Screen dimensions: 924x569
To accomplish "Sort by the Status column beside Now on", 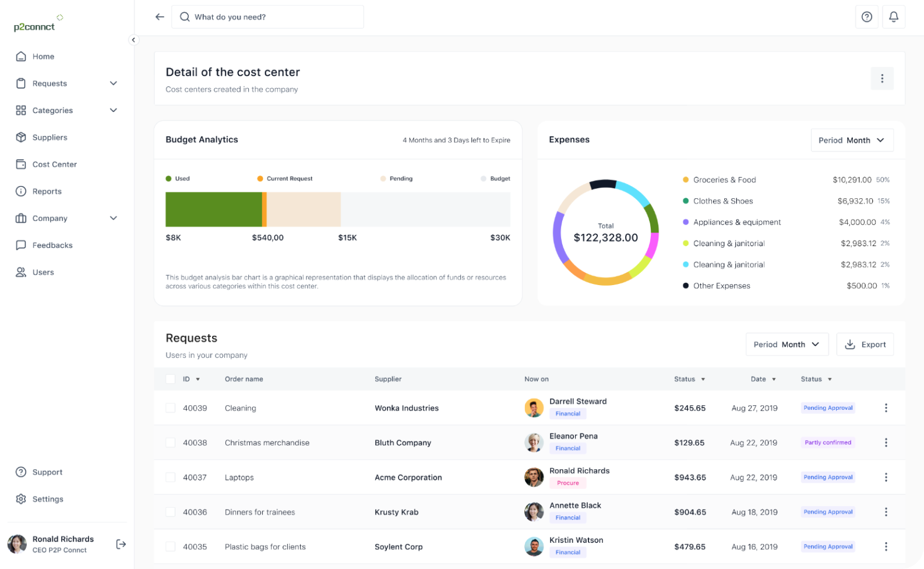I will click(x=690, y=379).
